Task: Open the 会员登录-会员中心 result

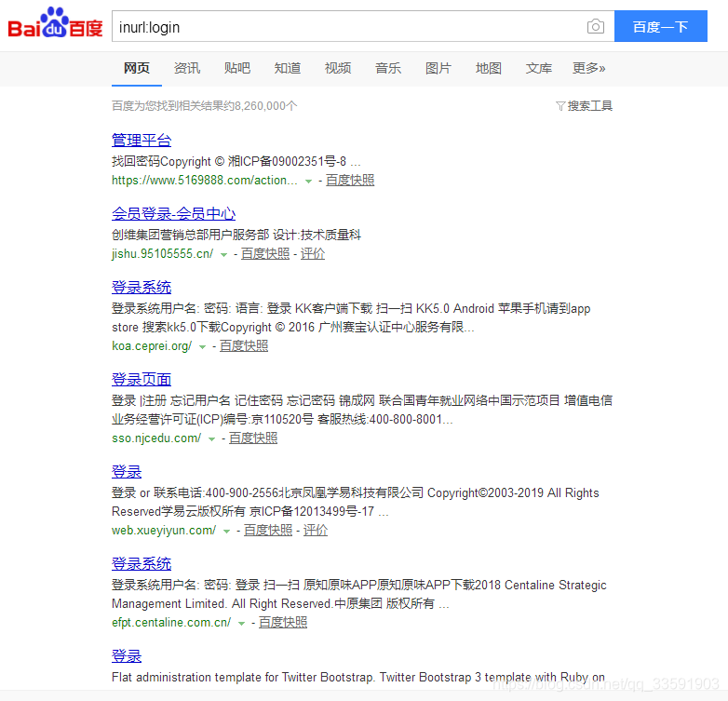Action: pyautogui.click(x=174, y=214)
